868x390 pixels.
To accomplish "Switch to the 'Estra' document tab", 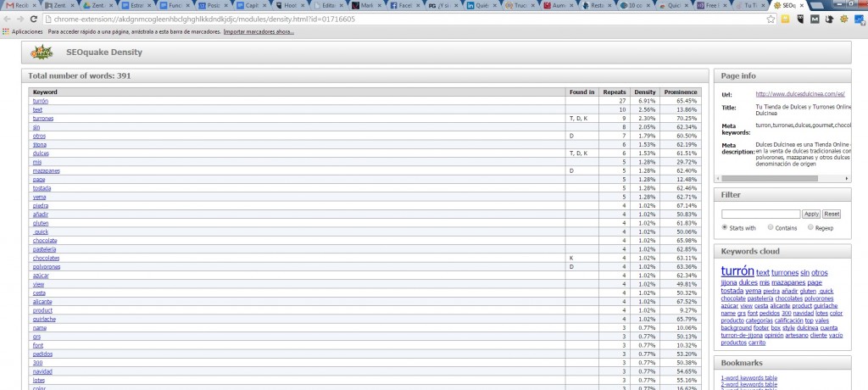I will pyautogui.click(x=136, y=5).
